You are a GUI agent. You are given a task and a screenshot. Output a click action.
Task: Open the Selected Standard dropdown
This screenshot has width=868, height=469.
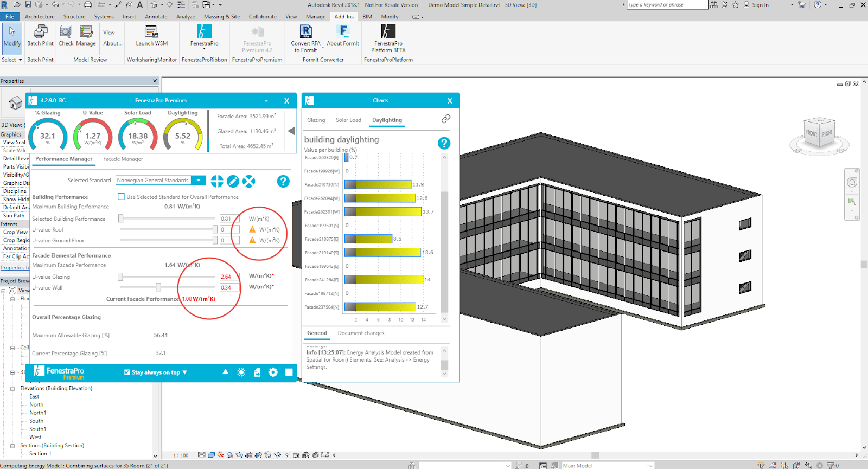click(199, 181)
